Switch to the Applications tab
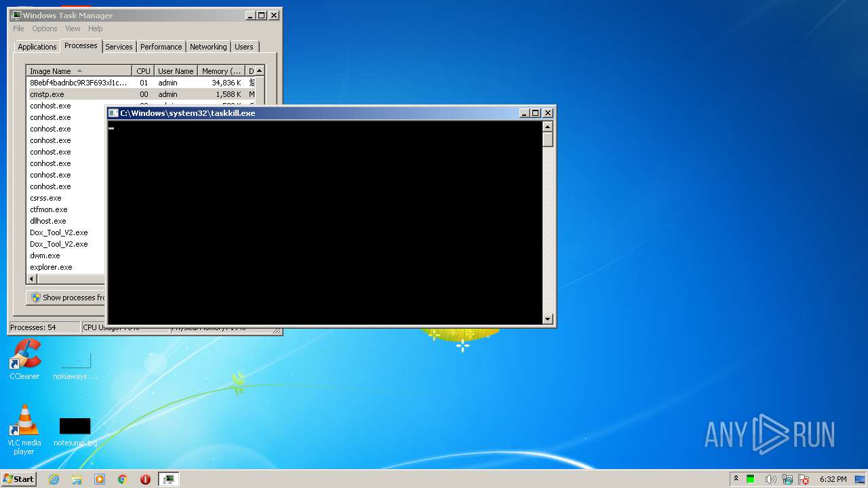 click(x=37, y=47)
